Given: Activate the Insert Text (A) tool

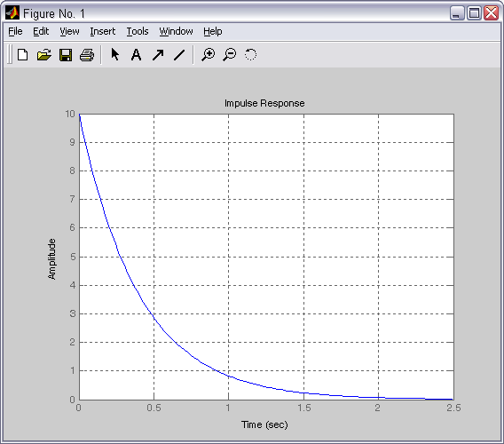Looking at the screenshot, I should pyautogui.click(x=137, y=55).
